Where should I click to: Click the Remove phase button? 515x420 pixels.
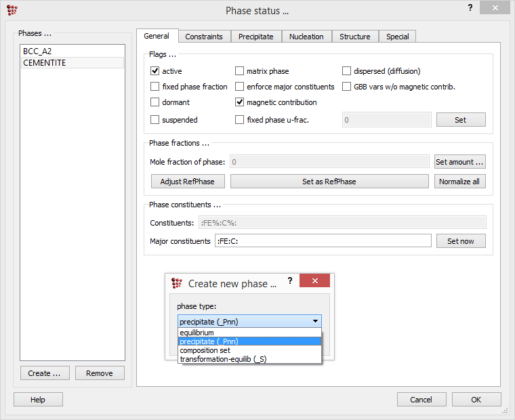pos(100,373)
